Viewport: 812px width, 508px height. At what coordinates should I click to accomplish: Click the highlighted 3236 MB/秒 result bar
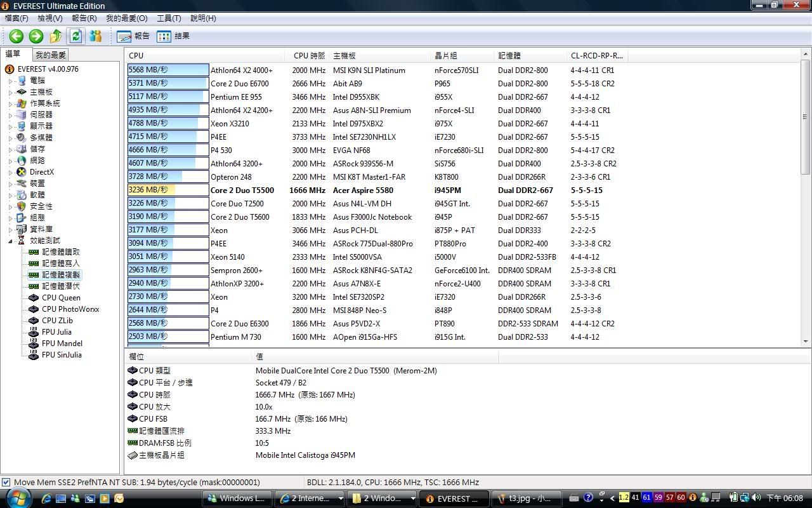click(x=168, y=190)
